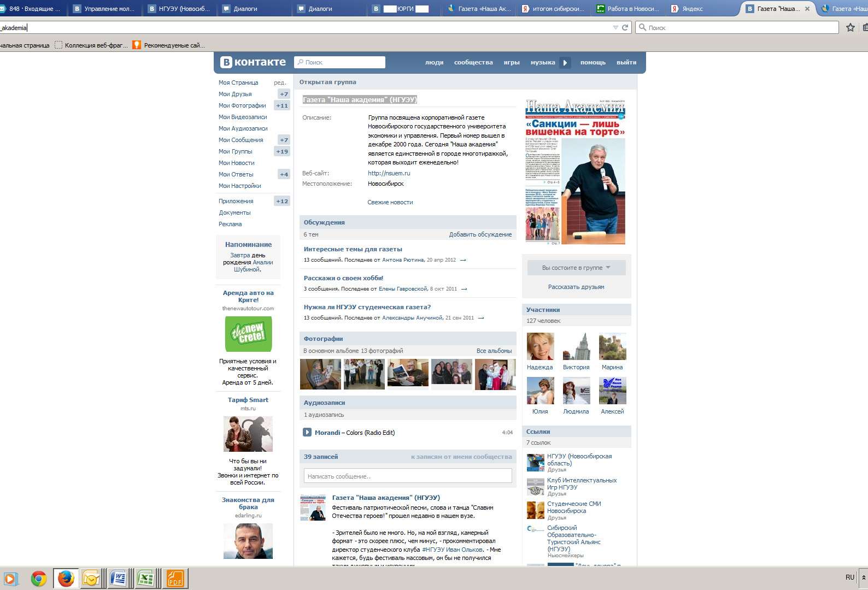Click the play arrow beside музыка in the header

coord(565,63)
